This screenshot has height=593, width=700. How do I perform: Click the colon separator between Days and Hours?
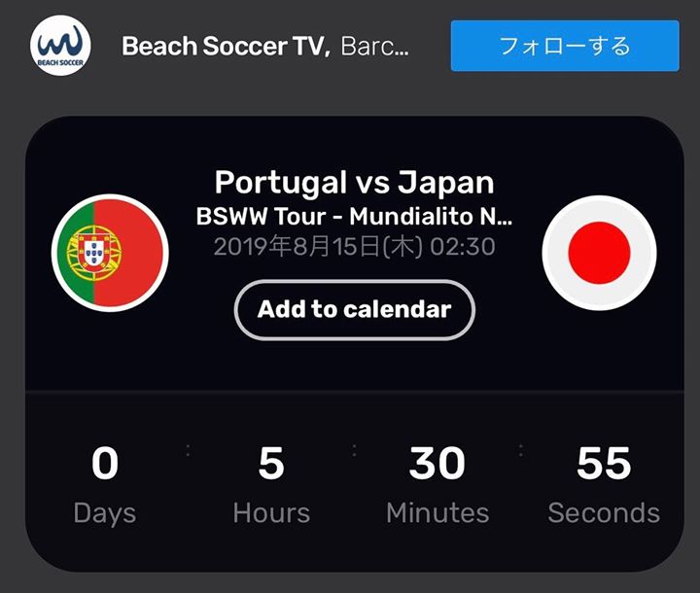point(188,450)
